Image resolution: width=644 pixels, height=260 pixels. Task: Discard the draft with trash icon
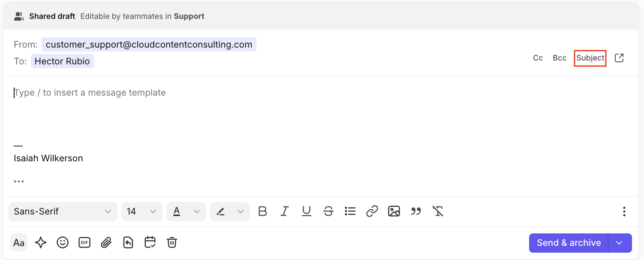[x=172, y=243]
